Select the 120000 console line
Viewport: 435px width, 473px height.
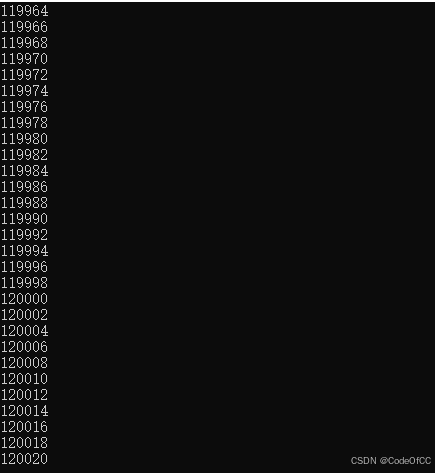click(x=25, y=299)
